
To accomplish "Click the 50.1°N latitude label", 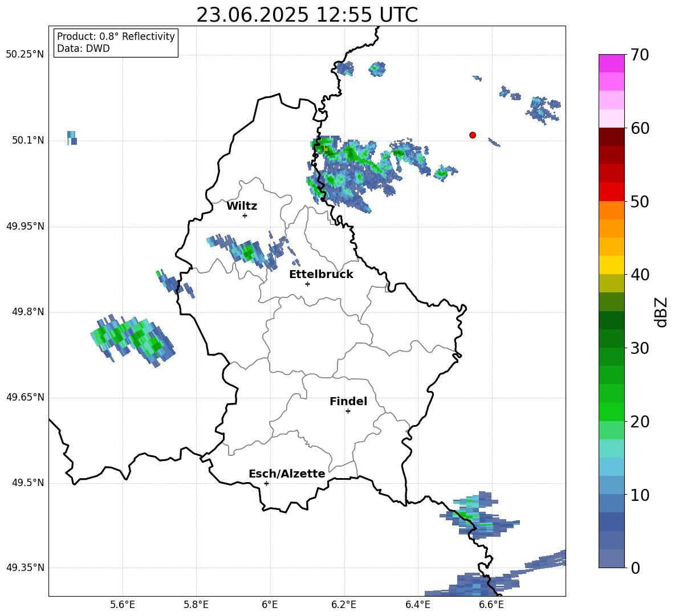I will [x=27, y=141].
